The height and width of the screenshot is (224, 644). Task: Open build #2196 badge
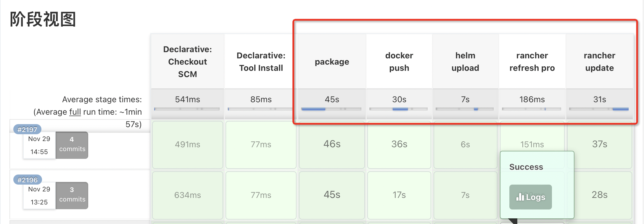pos(28,180)
